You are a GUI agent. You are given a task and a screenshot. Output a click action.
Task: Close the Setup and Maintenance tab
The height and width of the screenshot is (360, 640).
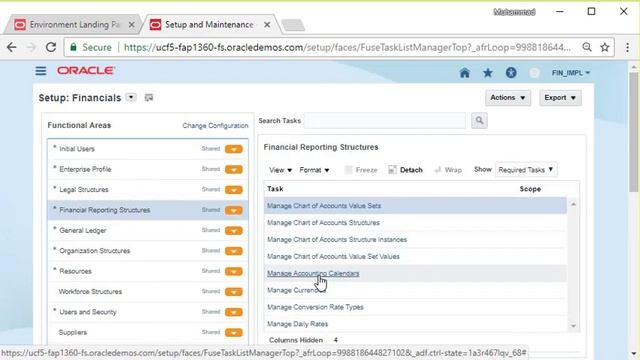[267, 25]
